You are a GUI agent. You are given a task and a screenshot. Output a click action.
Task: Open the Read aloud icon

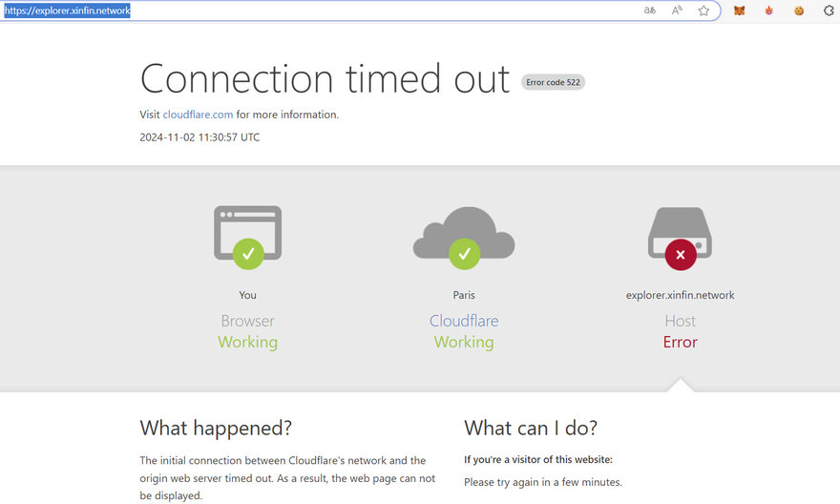point(677,10)
